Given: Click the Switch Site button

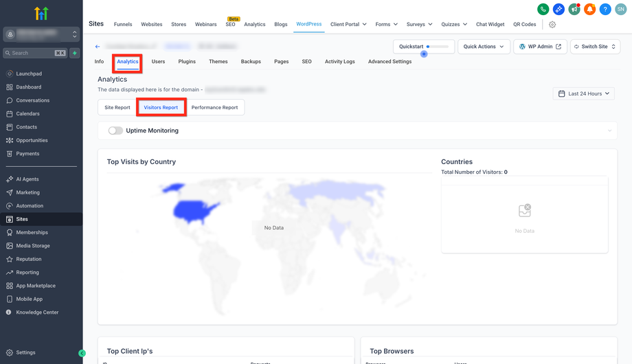Looking at the screenshot, I should click(595, 47).
